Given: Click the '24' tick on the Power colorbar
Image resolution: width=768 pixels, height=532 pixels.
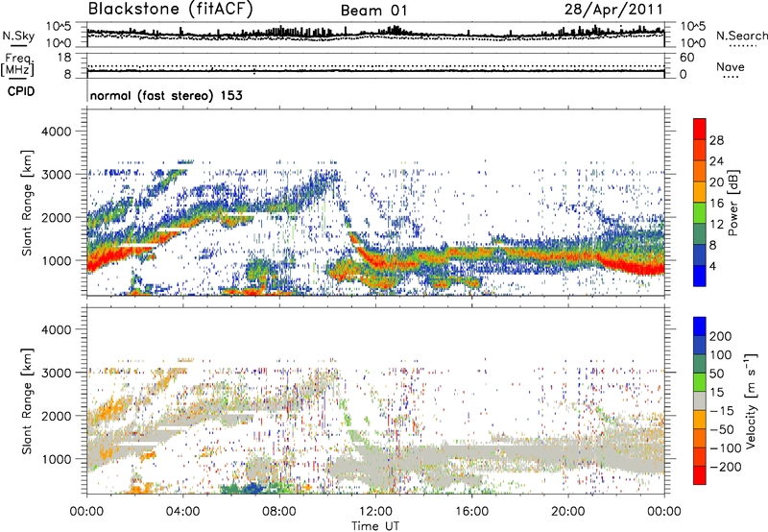Looking at the screenshot, I should click(x=716, y=161).
